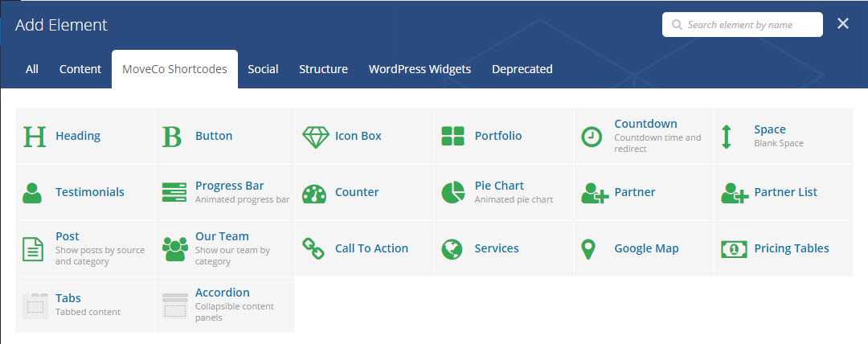Open the Structure tab
The image size is (868, 344).
point(323,69)
